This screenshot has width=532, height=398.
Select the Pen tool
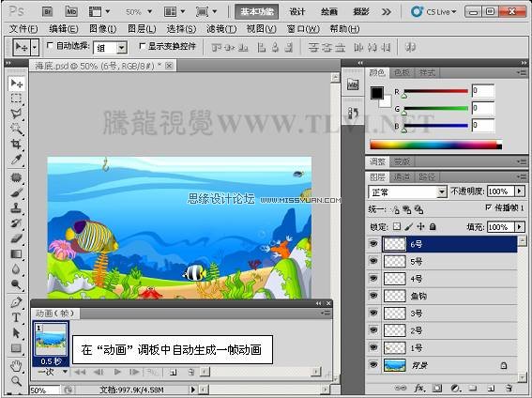click(x=16, y=302)
